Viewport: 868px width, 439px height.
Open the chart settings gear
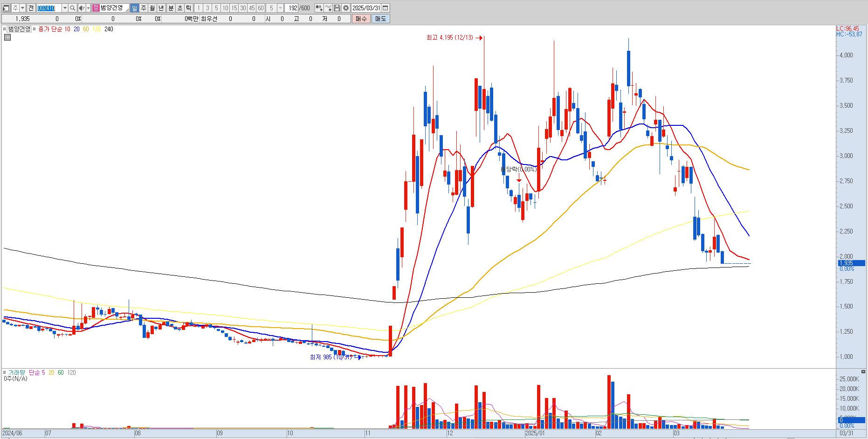(x=346, y=8)
